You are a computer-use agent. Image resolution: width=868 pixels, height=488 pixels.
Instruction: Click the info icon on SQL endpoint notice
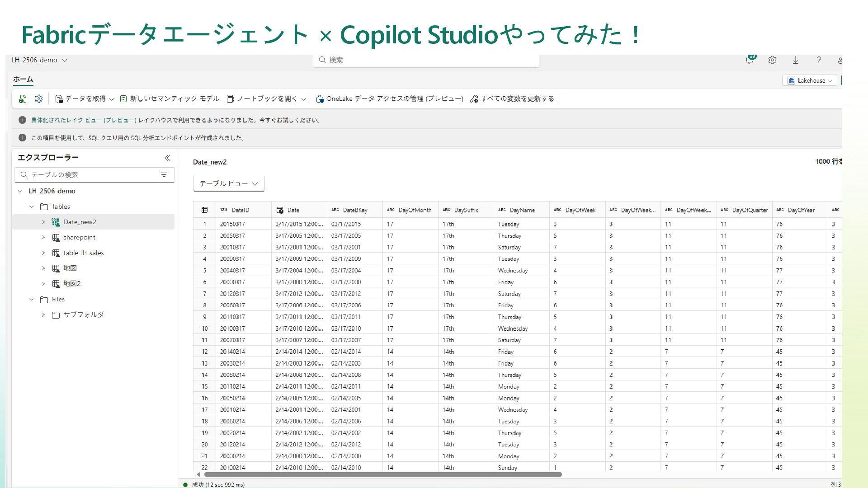pos(22,138)
